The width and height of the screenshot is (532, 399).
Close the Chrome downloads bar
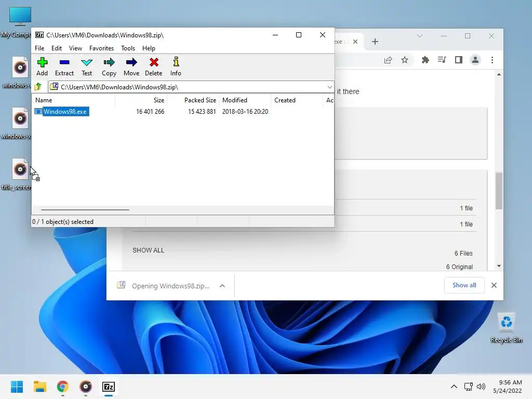(x=494, y=285)
